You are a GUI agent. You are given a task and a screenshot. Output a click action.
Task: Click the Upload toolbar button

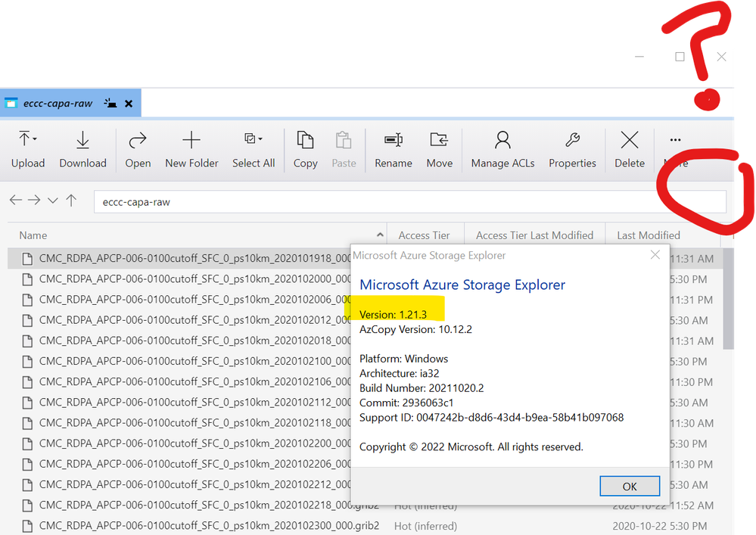coord(27,150)
